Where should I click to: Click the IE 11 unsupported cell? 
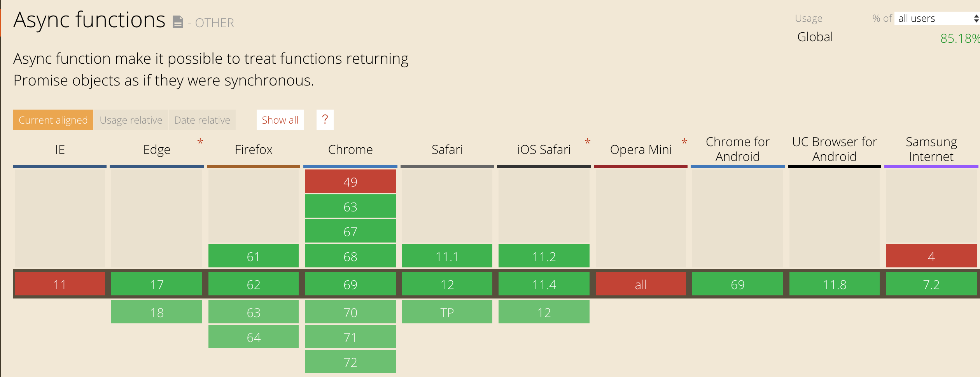click(x=60, y=284)
